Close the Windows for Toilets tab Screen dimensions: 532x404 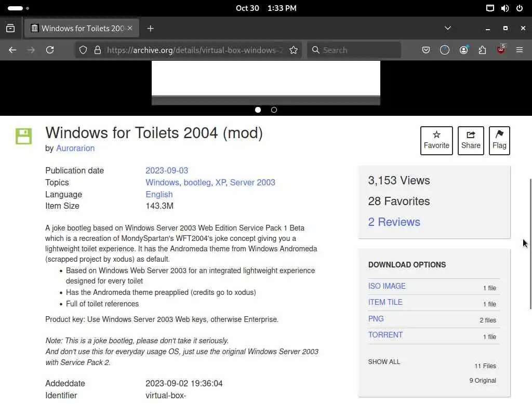coord(130,28)
